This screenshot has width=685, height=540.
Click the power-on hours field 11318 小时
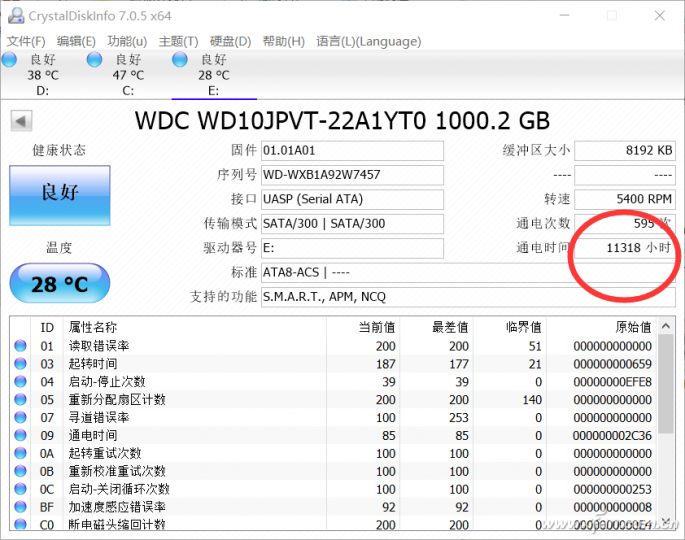pos(625,248)
